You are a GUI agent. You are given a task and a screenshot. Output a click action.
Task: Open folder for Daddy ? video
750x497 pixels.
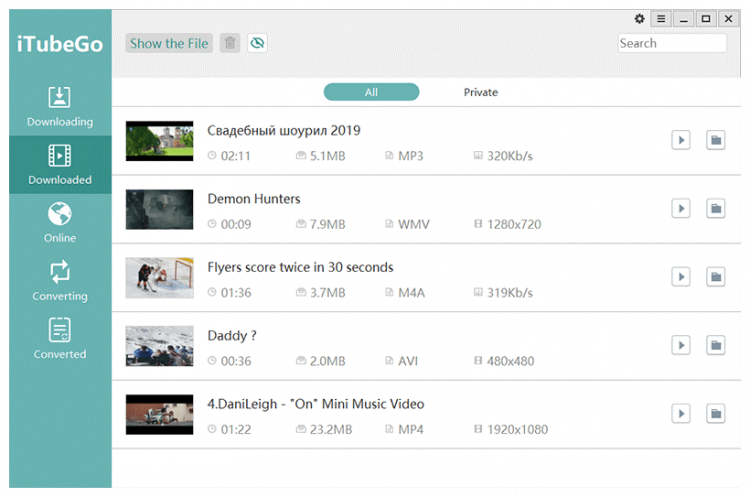coord(716,345)
